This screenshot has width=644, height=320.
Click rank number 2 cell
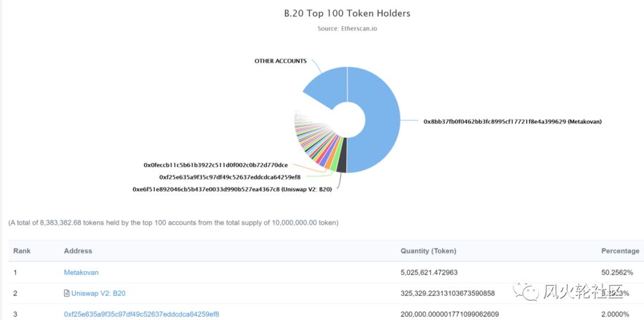[15, 293]
